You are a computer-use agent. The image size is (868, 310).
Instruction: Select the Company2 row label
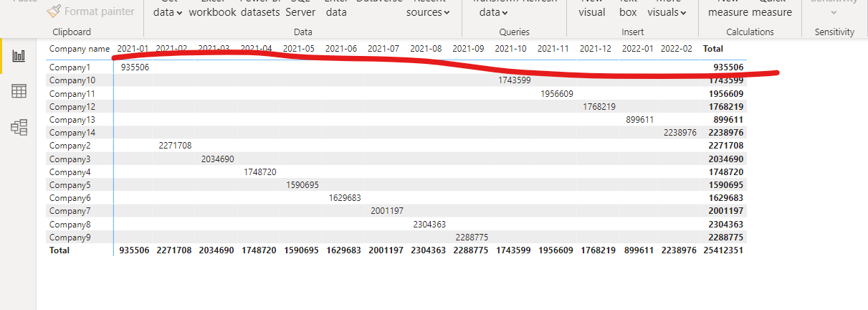70,146
